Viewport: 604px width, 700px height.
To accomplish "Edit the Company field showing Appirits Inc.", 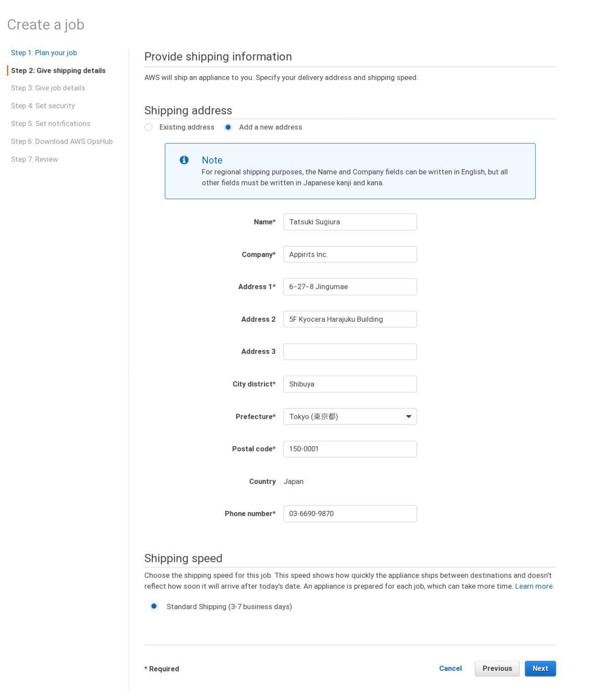I will [350, 254].
